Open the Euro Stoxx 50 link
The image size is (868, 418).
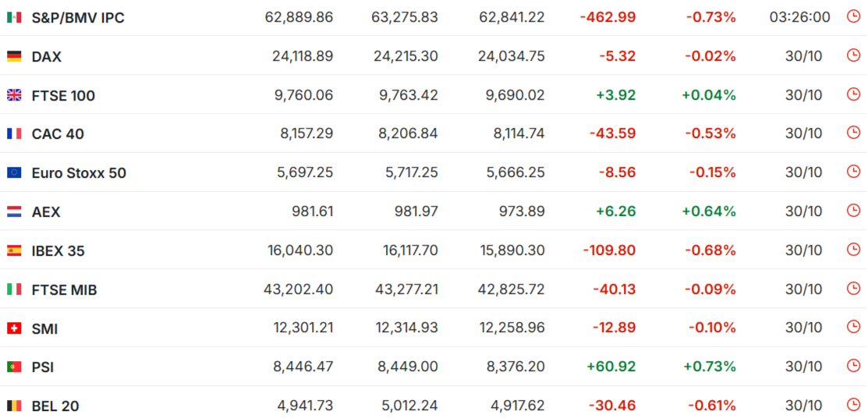(78, 172)
